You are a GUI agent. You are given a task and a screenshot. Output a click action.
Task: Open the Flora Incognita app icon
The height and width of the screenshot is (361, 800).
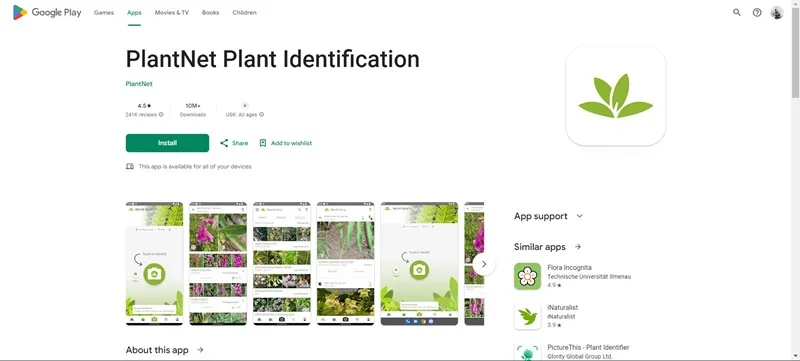[528, 276]
